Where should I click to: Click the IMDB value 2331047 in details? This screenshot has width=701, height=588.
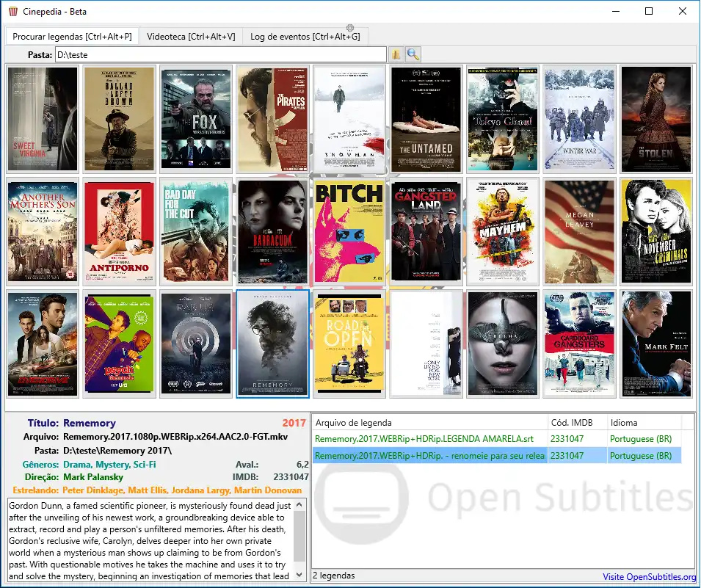pos(291,477)
